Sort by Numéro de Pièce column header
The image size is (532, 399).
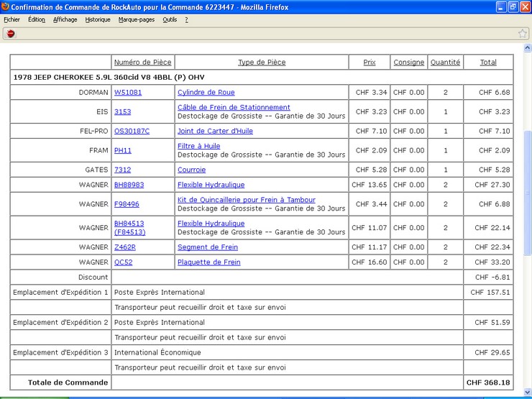click(142, 63)
